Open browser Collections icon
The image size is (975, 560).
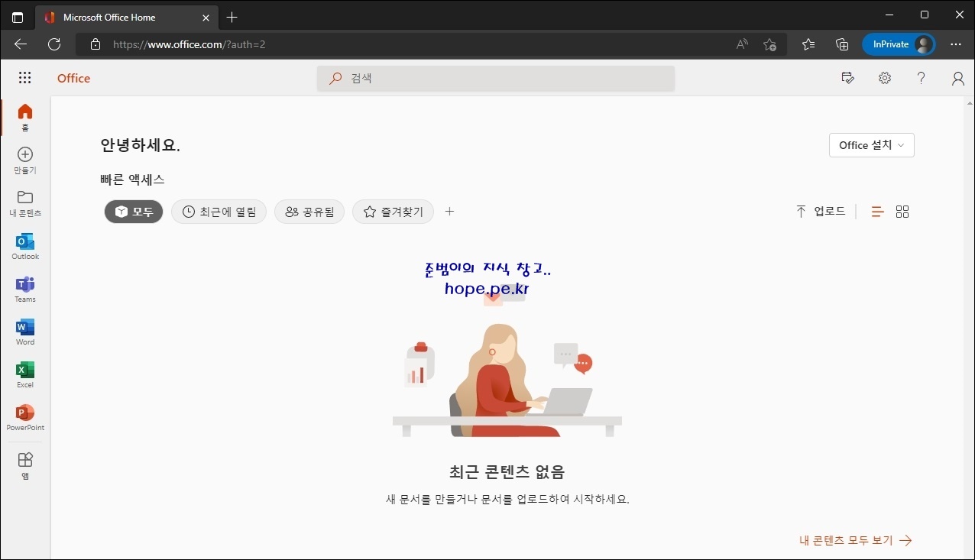click(842, 44)
